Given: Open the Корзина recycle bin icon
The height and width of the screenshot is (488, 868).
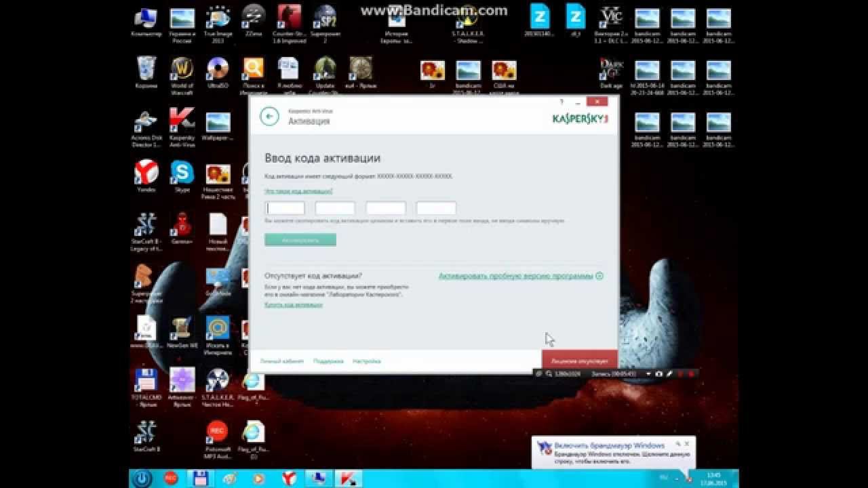Looking at the screenshot, I should click(x=146, y=73).
